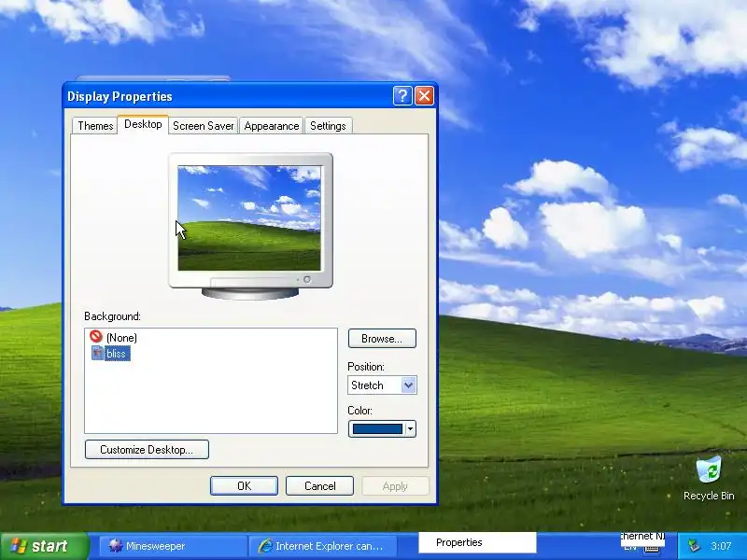Screen dimensions: 747x560
Task: Click the Cancel button
Action: pos(319,485)
